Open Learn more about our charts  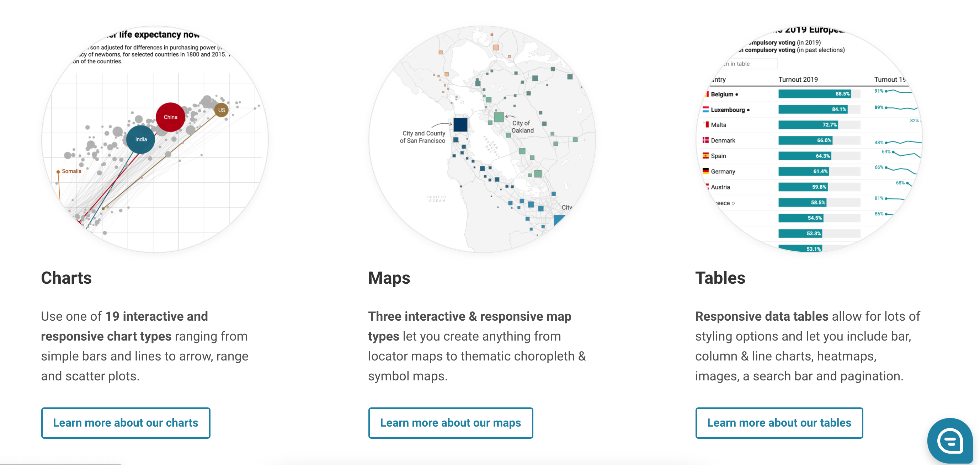pos(126,423)
